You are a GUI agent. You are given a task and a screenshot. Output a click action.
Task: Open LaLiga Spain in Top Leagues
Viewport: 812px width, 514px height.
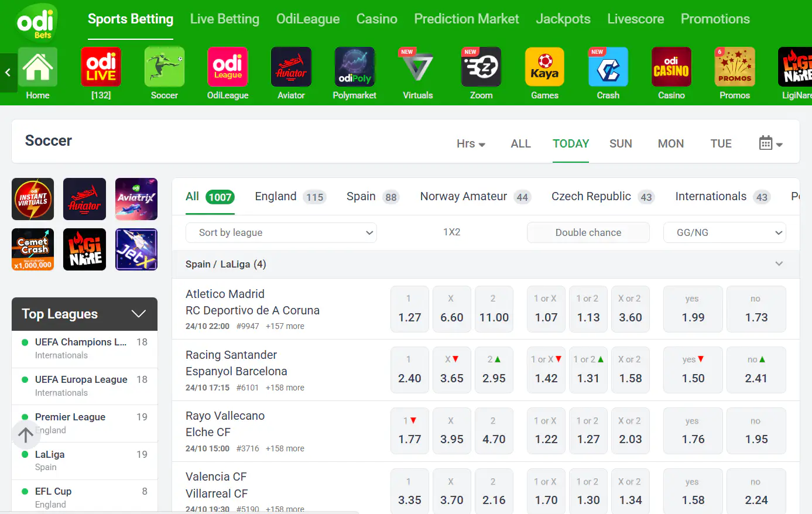tap(84, 460)
